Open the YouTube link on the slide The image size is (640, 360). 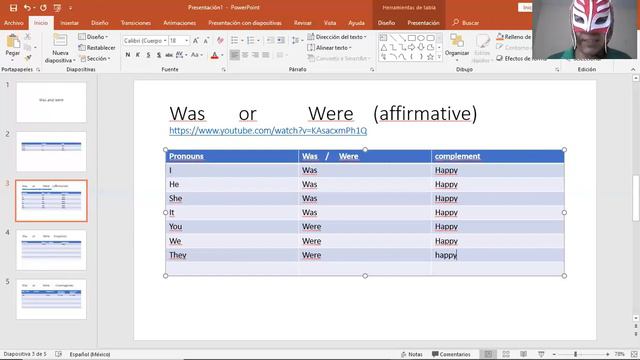click(x=268, y=131)
